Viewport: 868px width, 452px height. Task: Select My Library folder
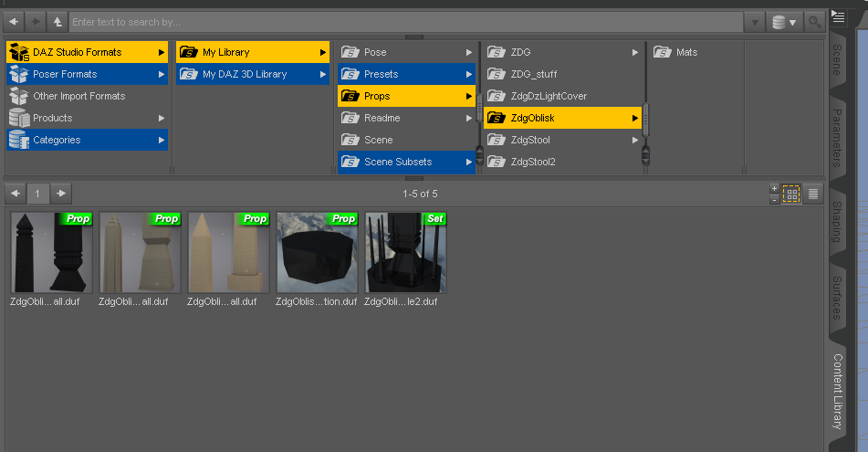point(253,52)
